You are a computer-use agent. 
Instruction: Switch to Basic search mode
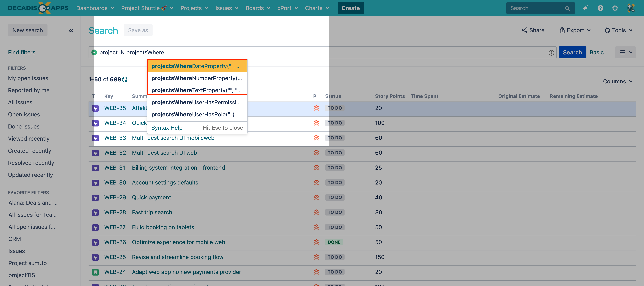(x=597, y=53)
